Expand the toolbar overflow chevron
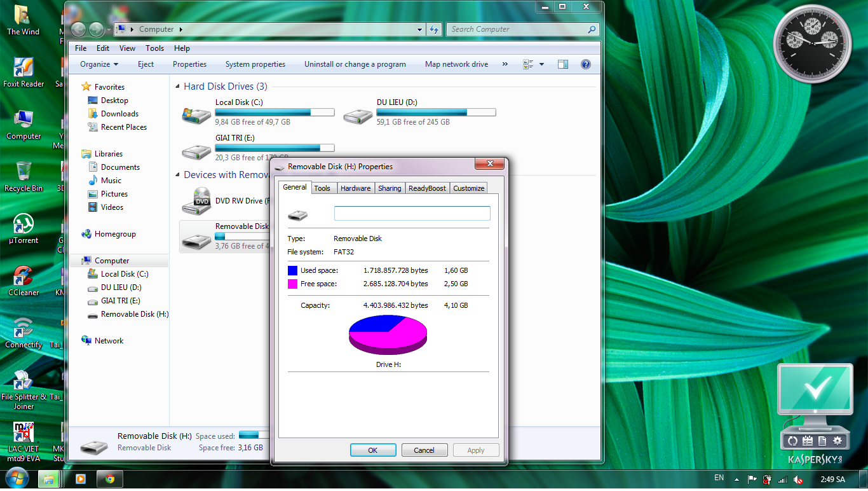868x491 pixels. click(505, 64)
